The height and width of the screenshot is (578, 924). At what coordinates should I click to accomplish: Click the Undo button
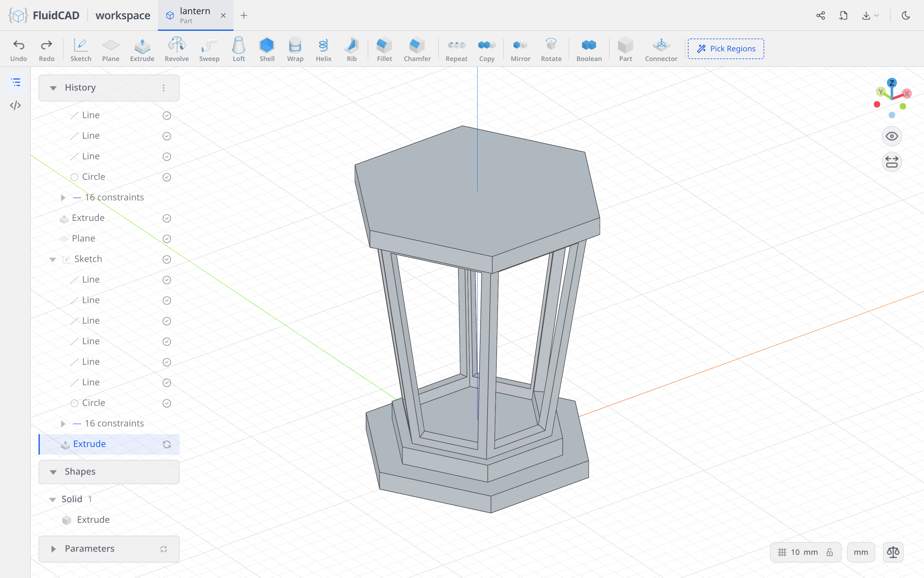tap(18, 49)
